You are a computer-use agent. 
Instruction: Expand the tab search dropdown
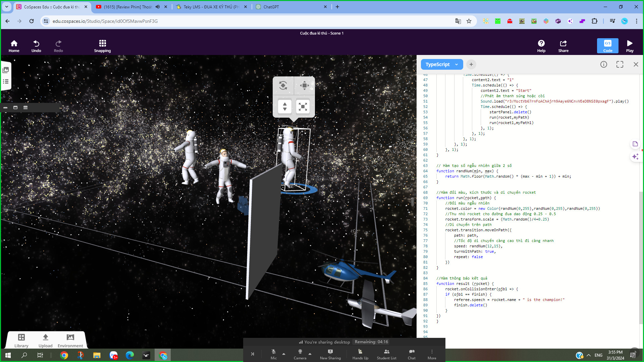pyautogui.click(x=6, y=7)
